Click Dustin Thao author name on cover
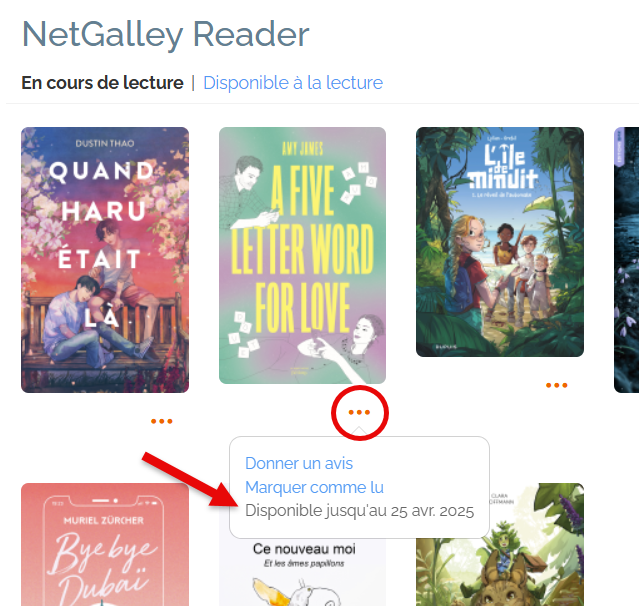The image size is (639, 606). [x=105, y=143]
